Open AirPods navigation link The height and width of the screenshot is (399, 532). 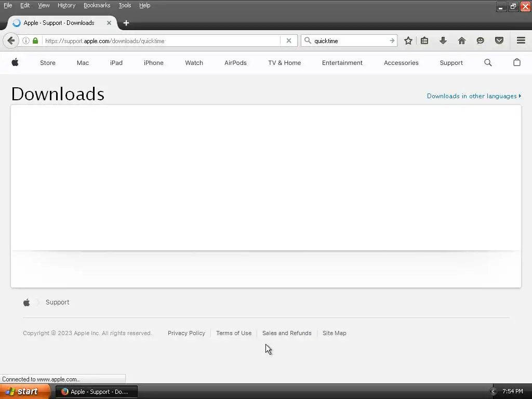235,63
